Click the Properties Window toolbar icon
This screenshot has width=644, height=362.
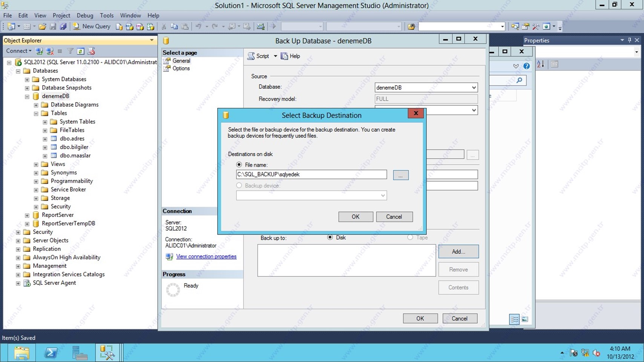click(525, 26)
